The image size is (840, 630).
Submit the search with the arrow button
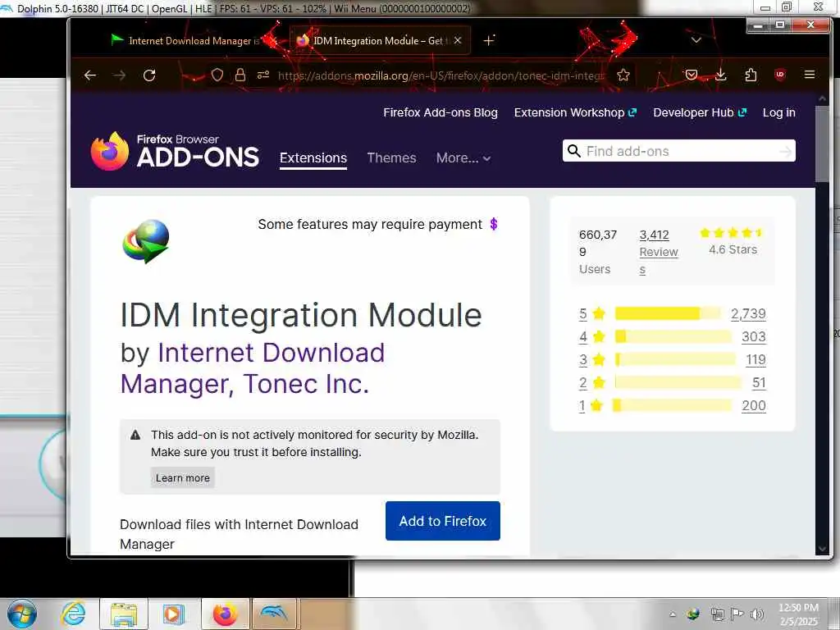pyautogui.click(x=785, y=152)
